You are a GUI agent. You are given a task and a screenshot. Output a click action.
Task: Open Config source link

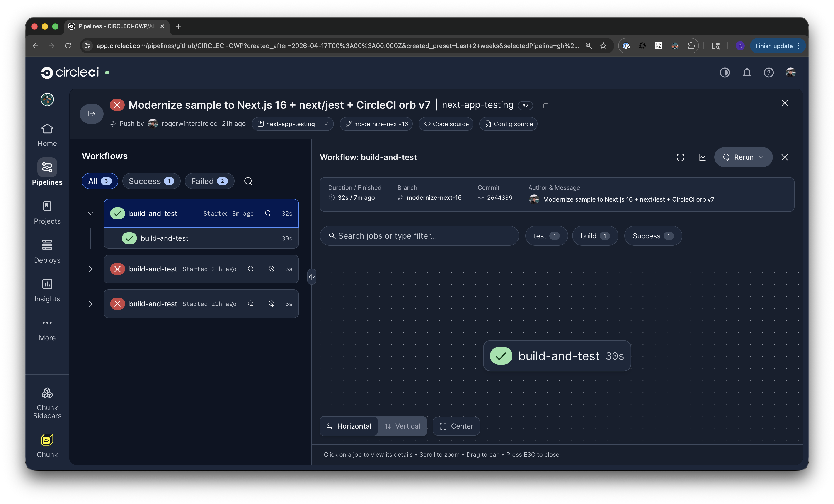tap(508, 124)
